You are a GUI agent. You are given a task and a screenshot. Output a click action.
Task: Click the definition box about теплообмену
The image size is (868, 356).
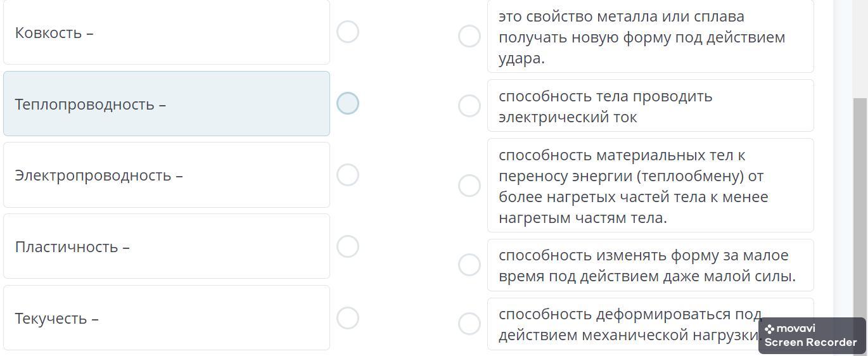pos(651,186)
